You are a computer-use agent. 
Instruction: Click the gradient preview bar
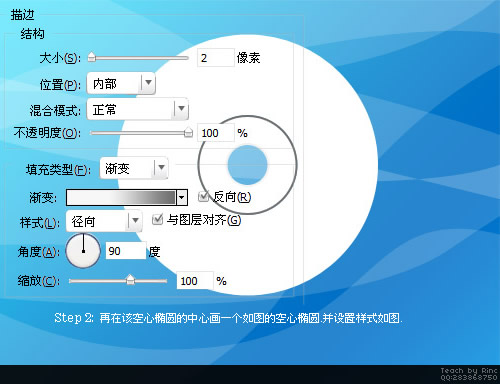(x=121, y=197)
